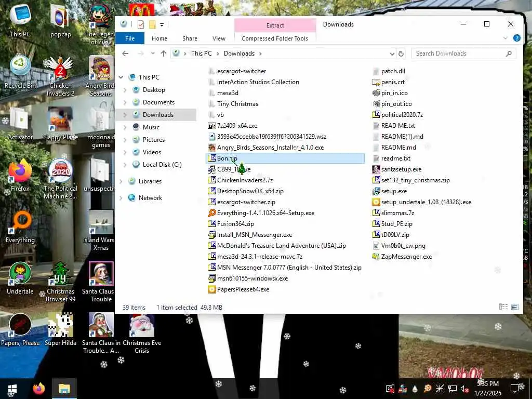Open the Explorer help question mark icon
Image resolution: width=532 pixels, height=399 pixels.
coord(517,38)
